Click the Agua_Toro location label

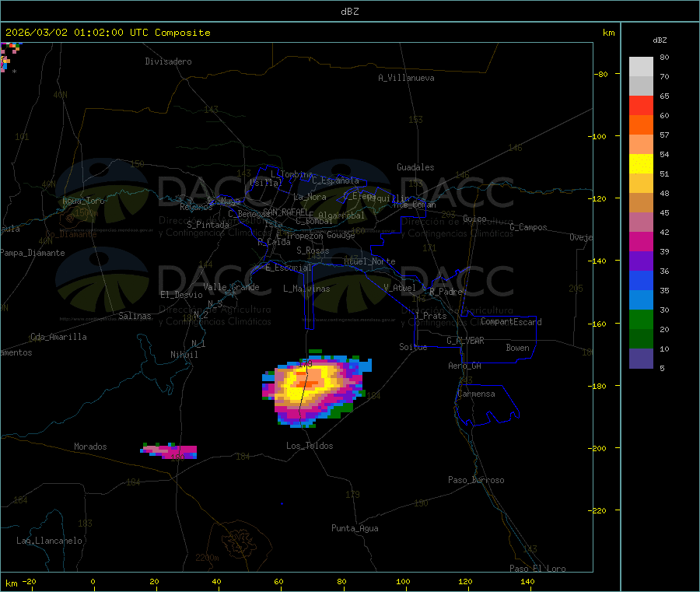pyautogui.click(x=83, y=201)
